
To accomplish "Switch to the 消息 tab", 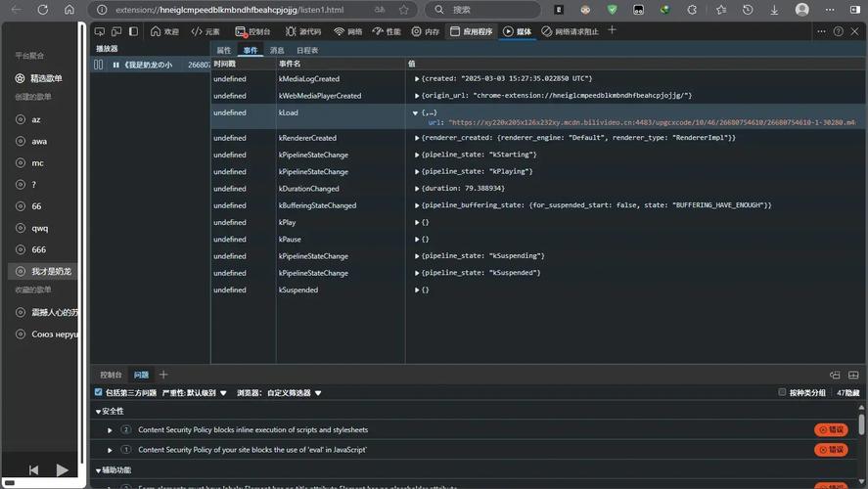I will click(x=277, y=50).
